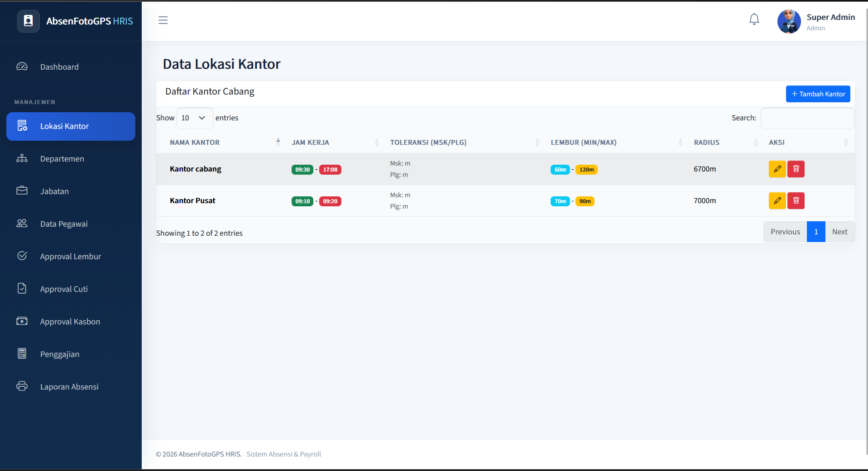Click the 70m minimum overtime badge

click(x=560, y=201)
